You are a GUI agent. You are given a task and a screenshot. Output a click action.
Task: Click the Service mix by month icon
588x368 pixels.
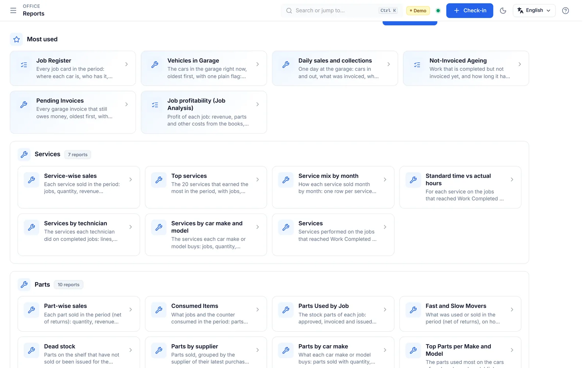point(286,180)
